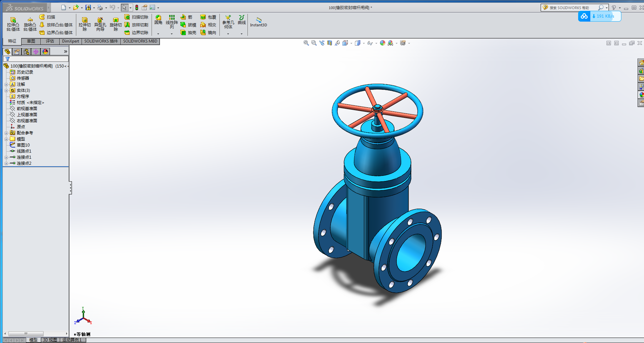
Task: Switch to the 草图 (Sketch) tab
Action: pyautogui.click(x=31, y=41)
